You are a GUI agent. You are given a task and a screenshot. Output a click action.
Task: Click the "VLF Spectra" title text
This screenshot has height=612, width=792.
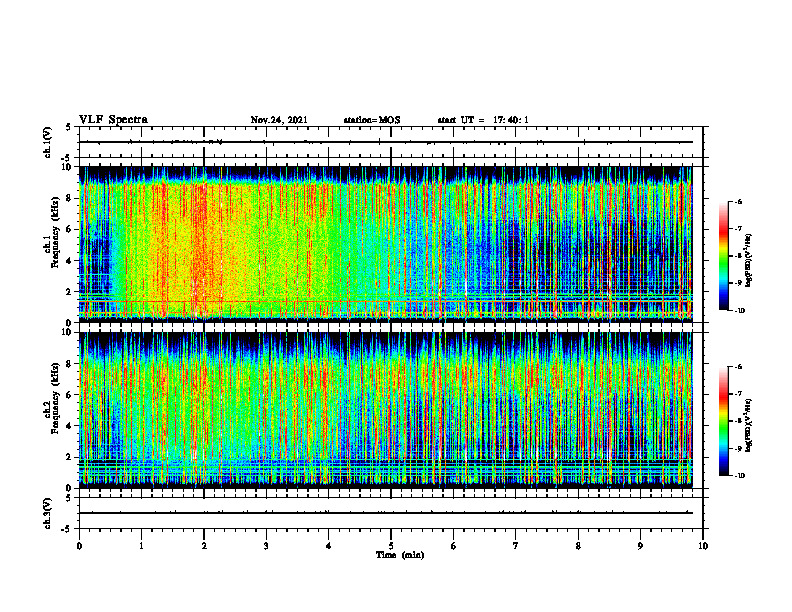coord(113,120)
